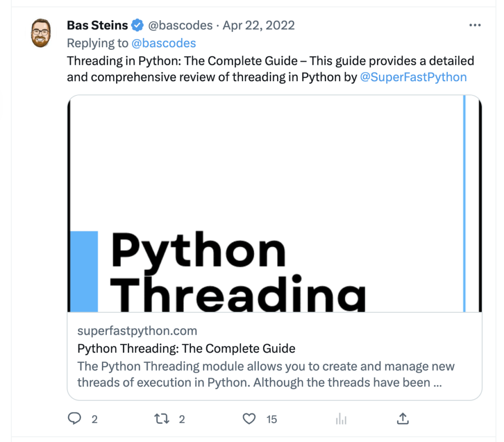Open Python Threading: The Complete Guide title

187,349
